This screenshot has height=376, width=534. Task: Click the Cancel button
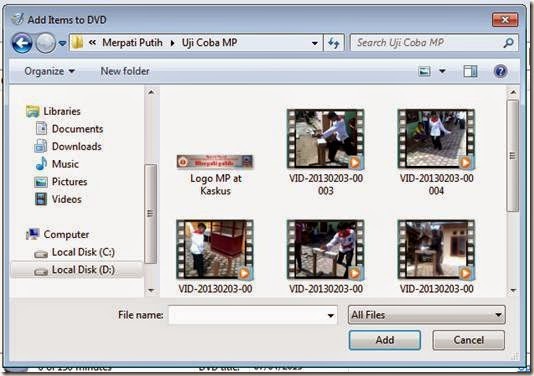[469, 340]
